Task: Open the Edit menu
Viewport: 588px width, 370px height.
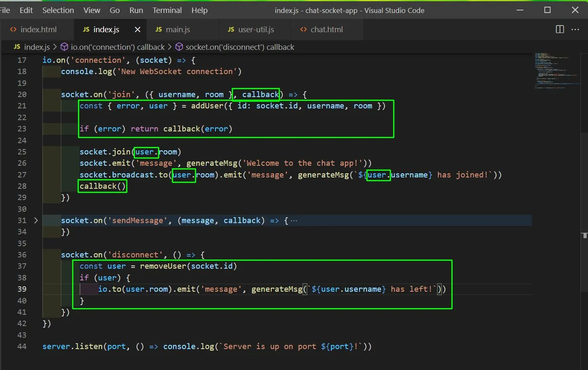Action: [26, 10]
